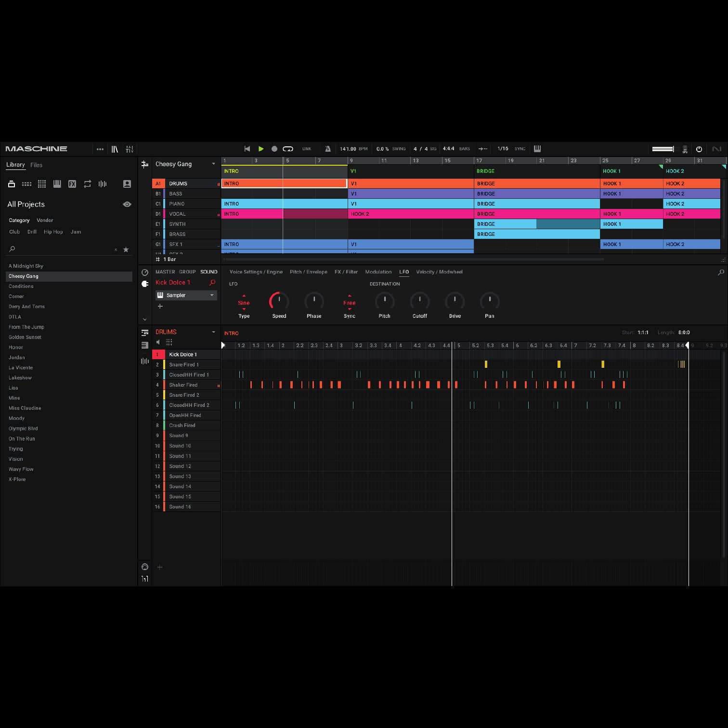Toggle the metronome icon
The height and width of the screenshot is (728, 728).
pyautogui.click(x=328, y=149)
